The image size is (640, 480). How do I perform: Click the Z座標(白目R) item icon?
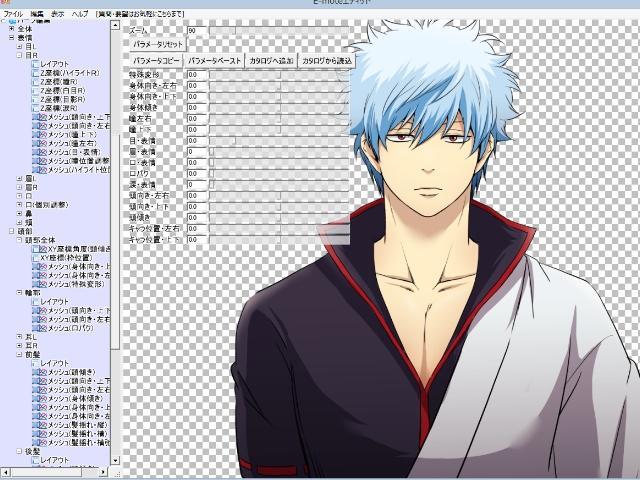[x=36, y=91]
